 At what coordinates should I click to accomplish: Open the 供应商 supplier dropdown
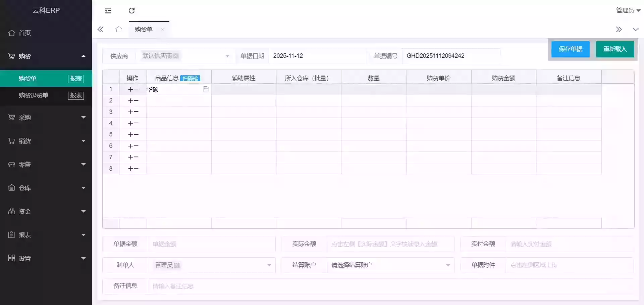pyautogui.click(x=227, y=56)
